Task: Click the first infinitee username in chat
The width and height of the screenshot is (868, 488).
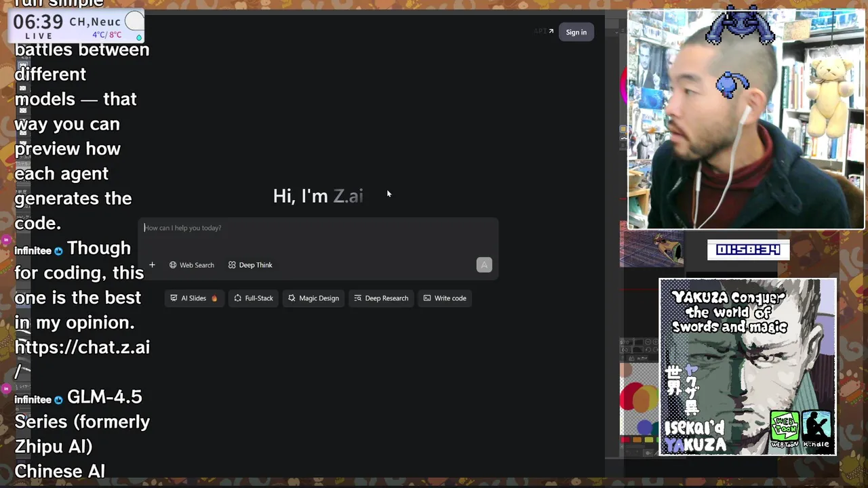Action: click(33, 251)
